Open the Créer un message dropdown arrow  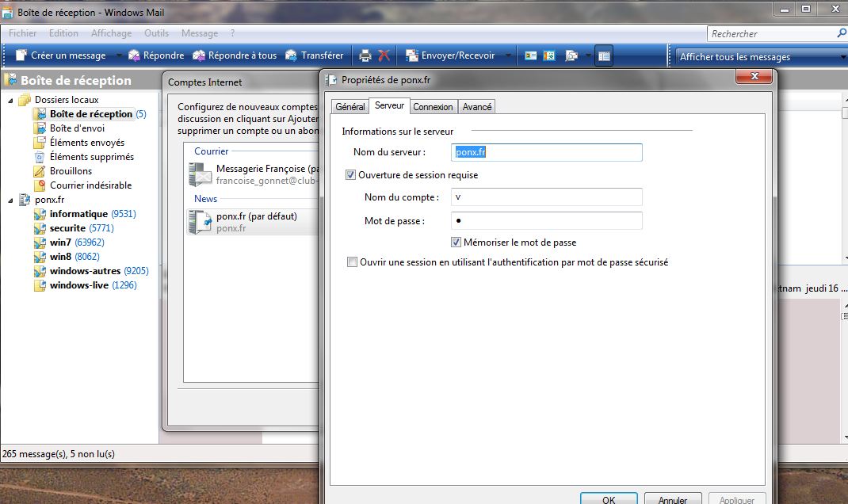coord(118,55)
